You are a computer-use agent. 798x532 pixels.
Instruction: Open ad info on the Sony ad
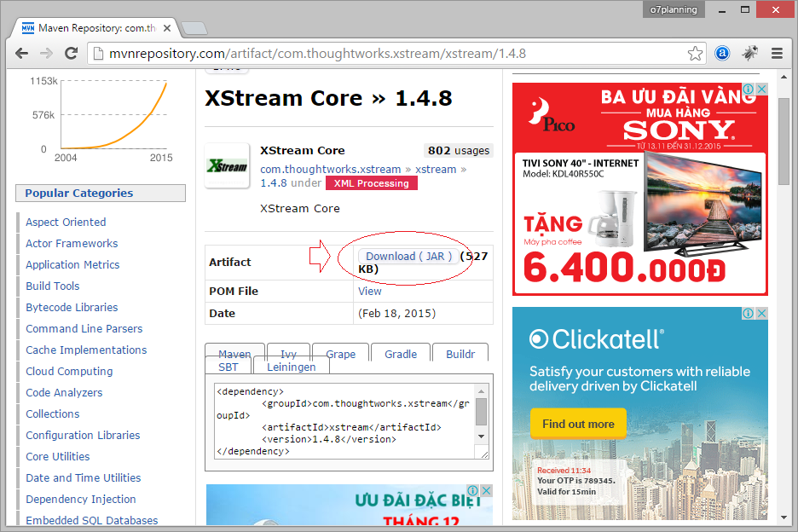click(x=749, y=89)
